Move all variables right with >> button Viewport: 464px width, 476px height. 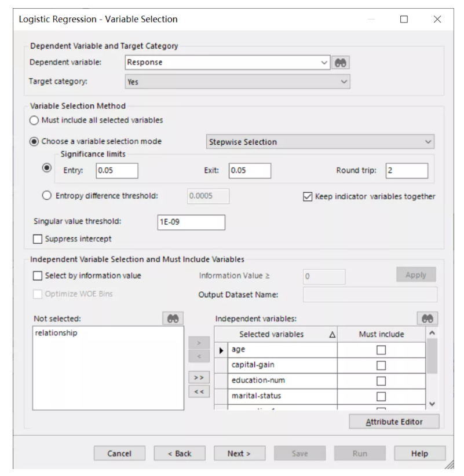pos(199,378)
